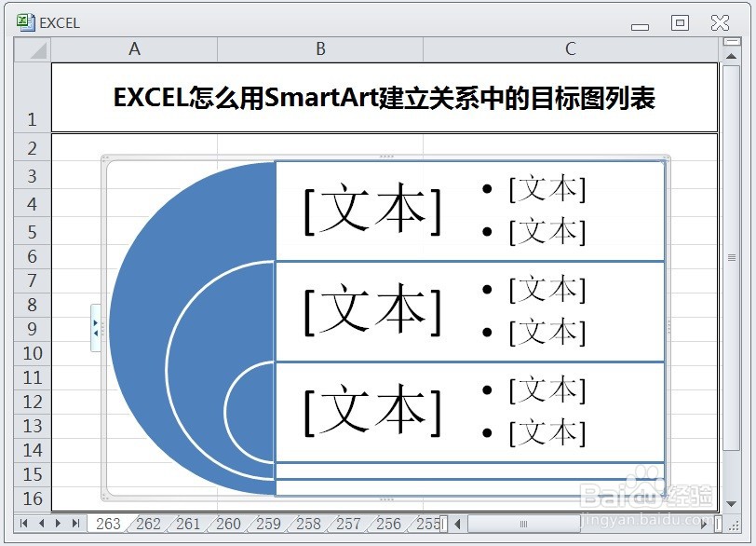The height and width of the screenshot is (546, 756).
Task: Click the vertical scrollbar thumb
Action: (x=732, y=258)
